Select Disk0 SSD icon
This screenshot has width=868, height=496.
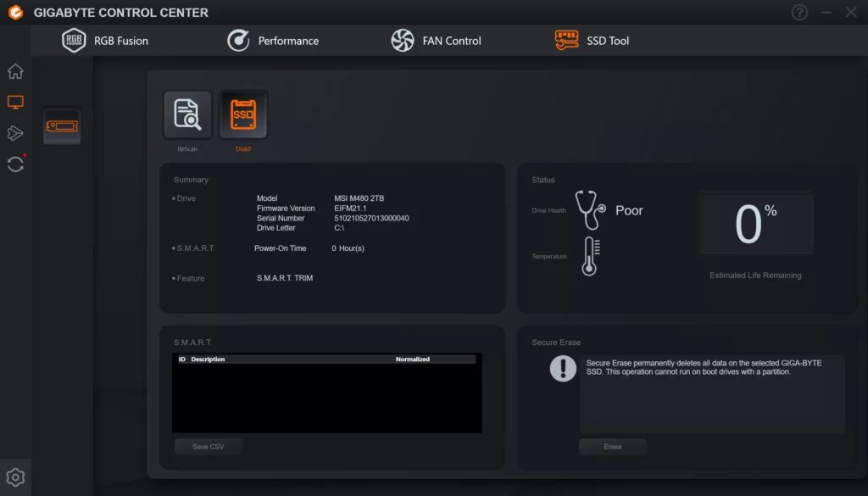click(x=243, y=114)
